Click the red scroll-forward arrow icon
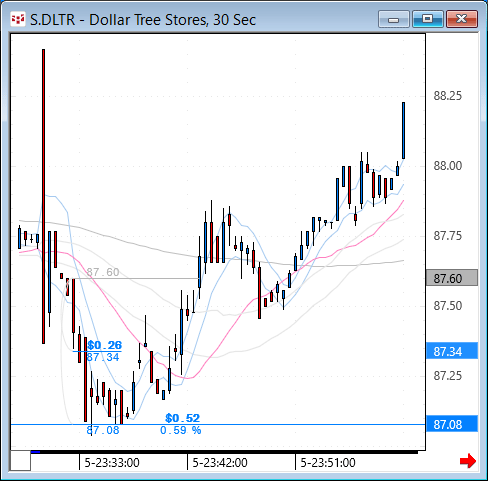 [468, 461]
